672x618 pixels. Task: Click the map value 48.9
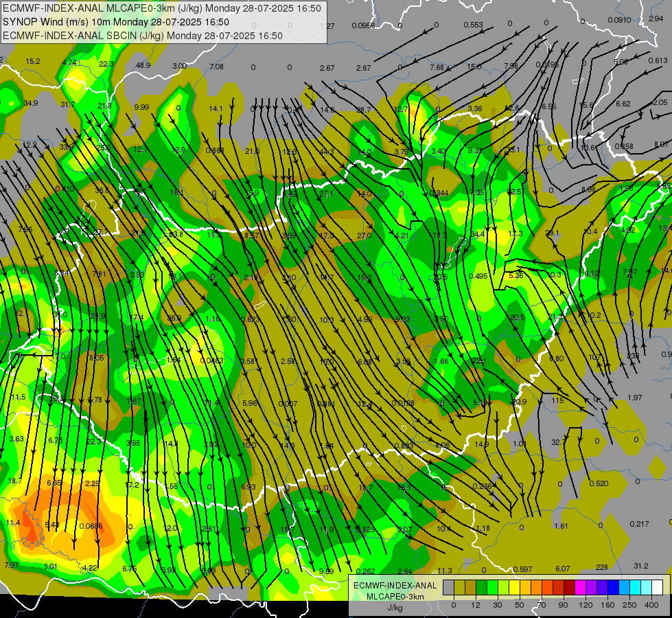tap(143, 65)
